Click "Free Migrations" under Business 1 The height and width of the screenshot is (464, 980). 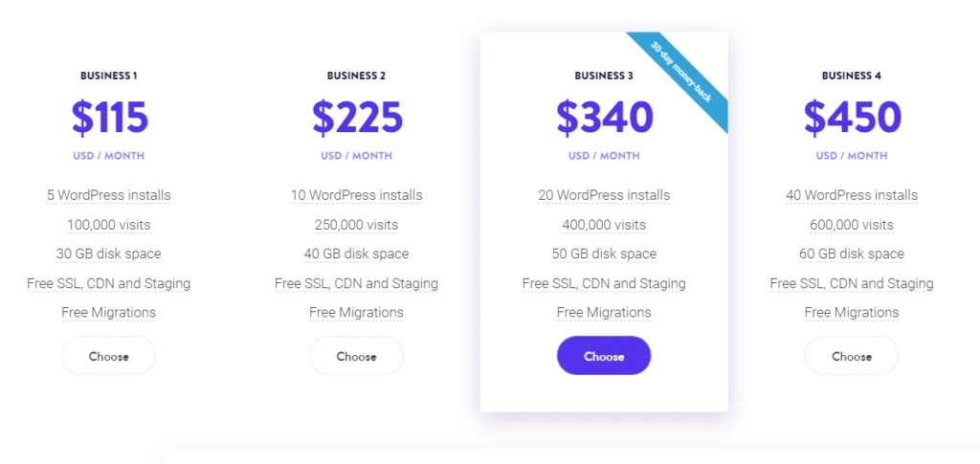pyautogui.click(x=108, y=313)
